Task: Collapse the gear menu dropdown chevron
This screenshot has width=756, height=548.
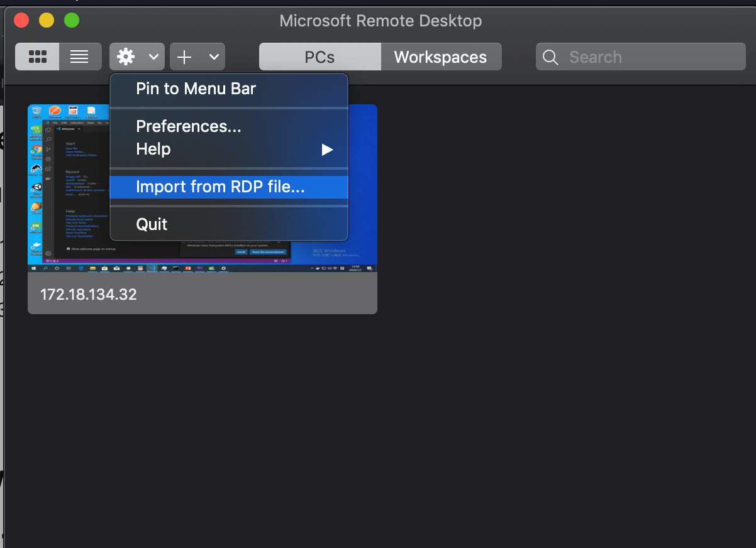Action: coord(153,57)
